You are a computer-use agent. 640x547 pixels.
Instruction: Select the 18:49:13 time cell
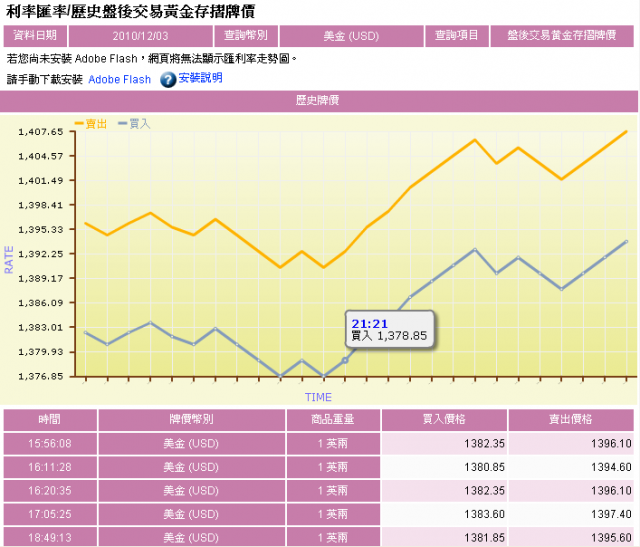click(x=50, y=538)
